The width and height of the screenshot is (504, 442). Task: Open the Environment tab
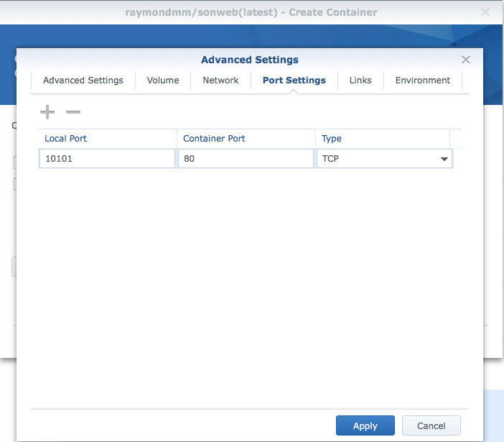(423, 80)
